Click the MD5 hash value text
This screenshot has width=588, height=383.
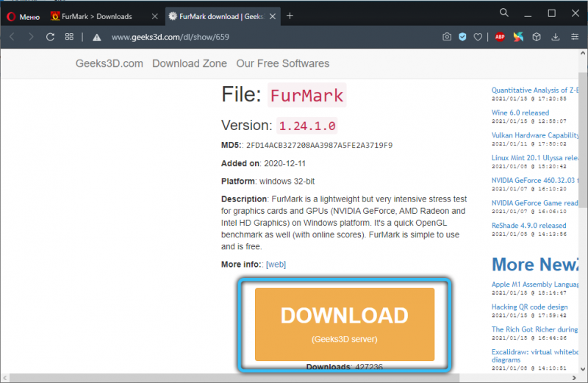point(319,145)
